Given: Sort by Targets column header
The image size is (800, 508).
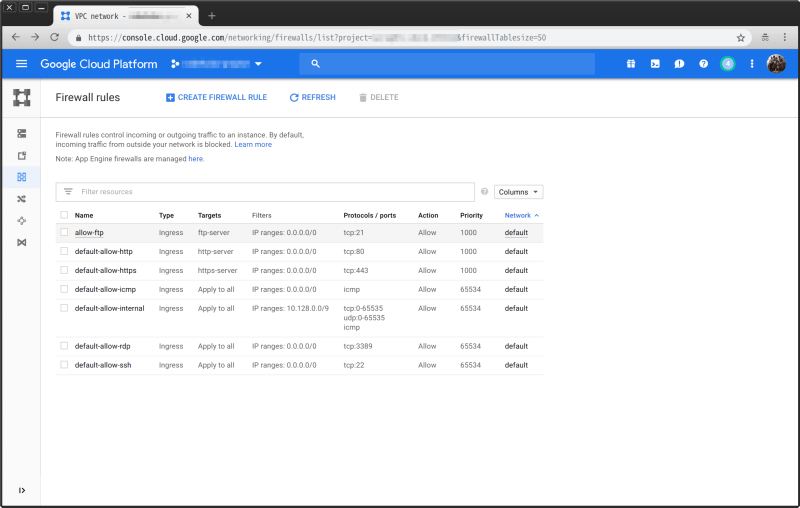Looking at the screenshot, I should [x=209, y=215].
